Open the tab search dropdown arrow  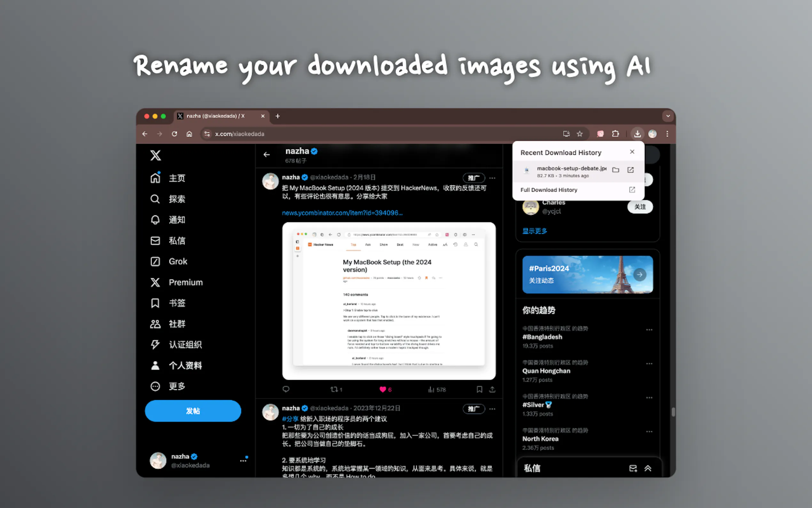coord(668,116)
